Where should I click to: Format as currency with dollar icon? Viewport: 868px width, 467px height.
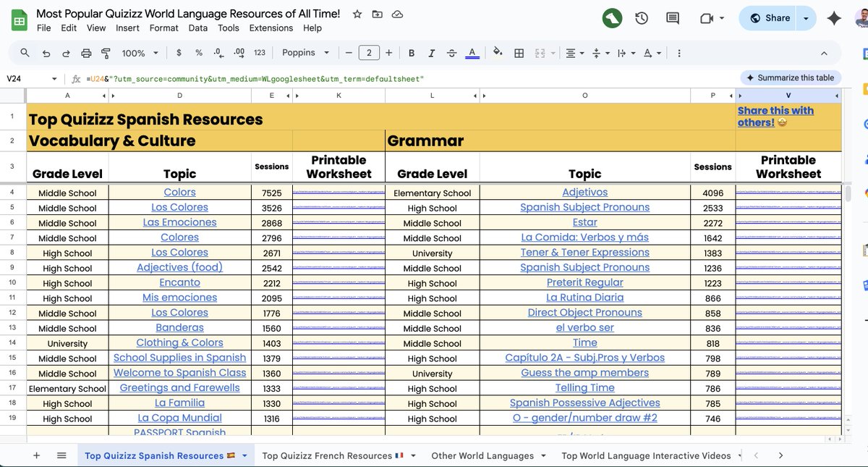pyautogui.click(x=179, y=53)
